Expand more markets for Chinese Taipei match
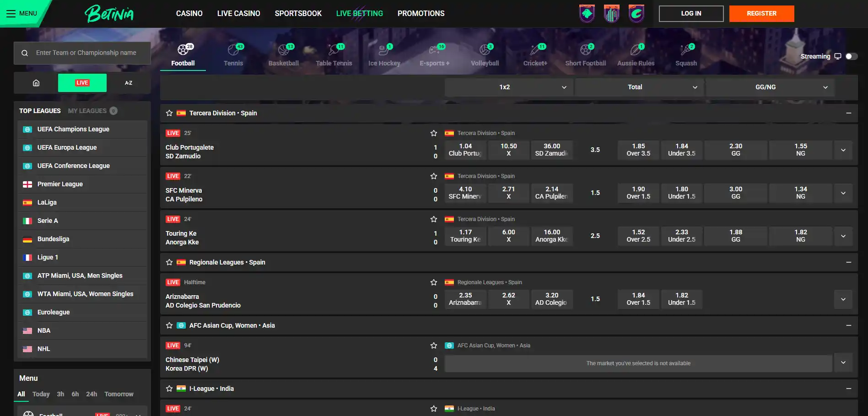 [843, 362]
